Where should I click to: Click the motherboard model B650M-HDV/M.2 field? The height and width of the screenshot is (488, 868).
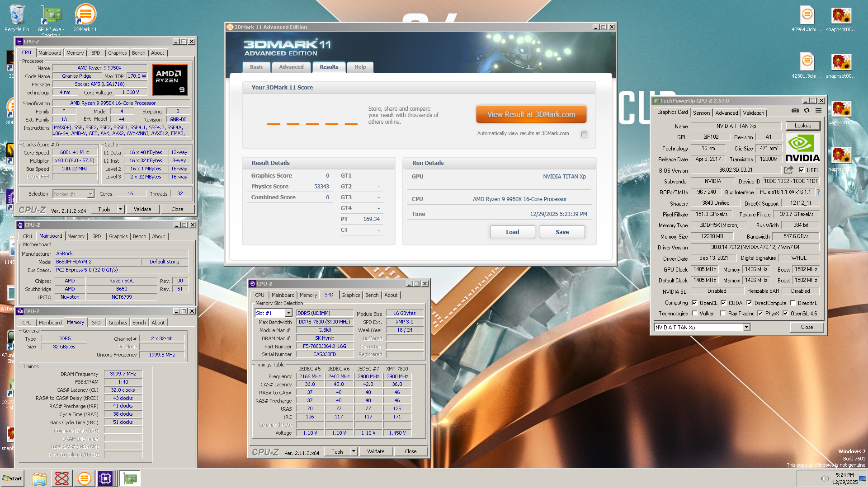click(x=97, y=262)
